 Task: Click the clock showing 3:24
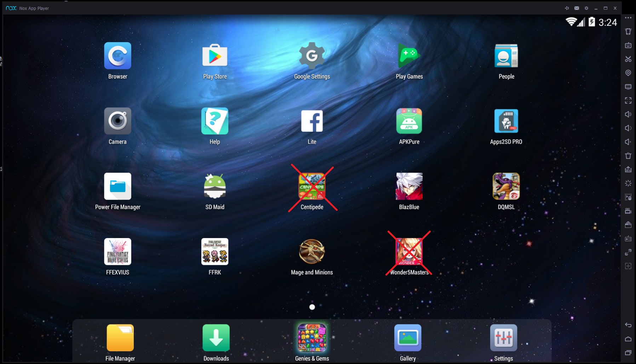point(608,22)
